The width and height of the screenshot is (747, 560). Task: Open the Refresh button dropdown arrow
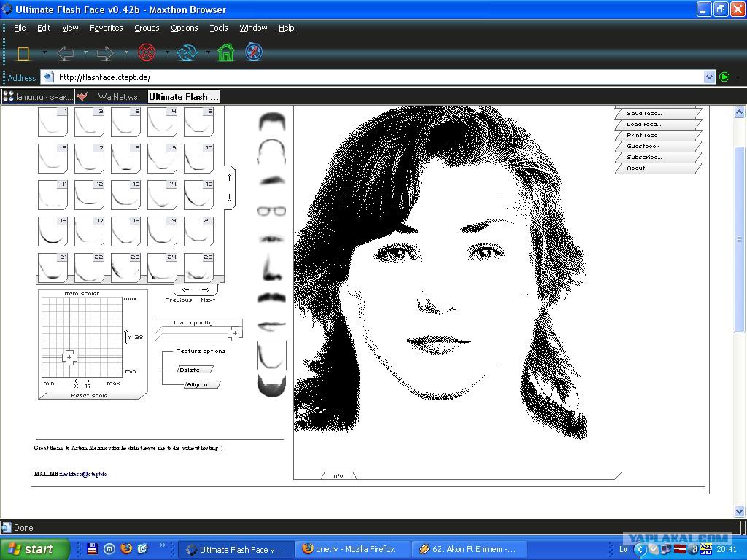pyautogui.click(x=208, y=53)
